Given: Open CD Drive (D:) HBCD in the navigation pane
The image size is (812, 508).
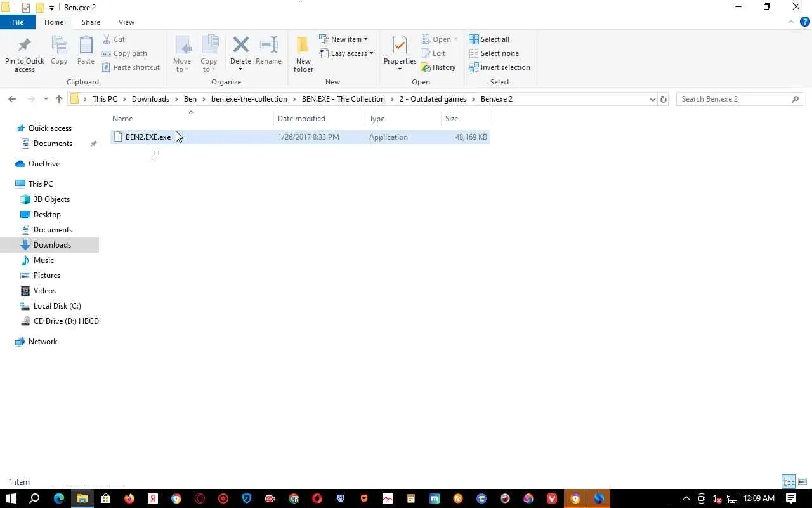Looking at the screenshot, I should click(x=66, y=321).
